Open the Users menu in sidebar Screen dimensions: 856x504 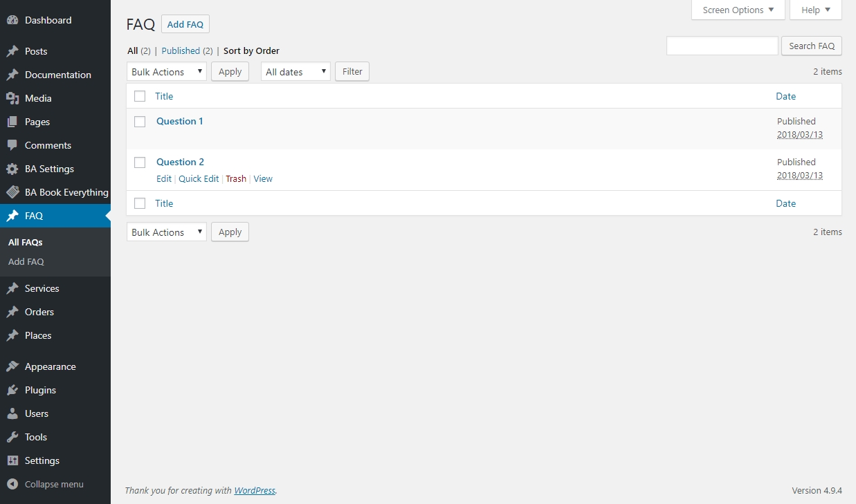pos(37,413)
